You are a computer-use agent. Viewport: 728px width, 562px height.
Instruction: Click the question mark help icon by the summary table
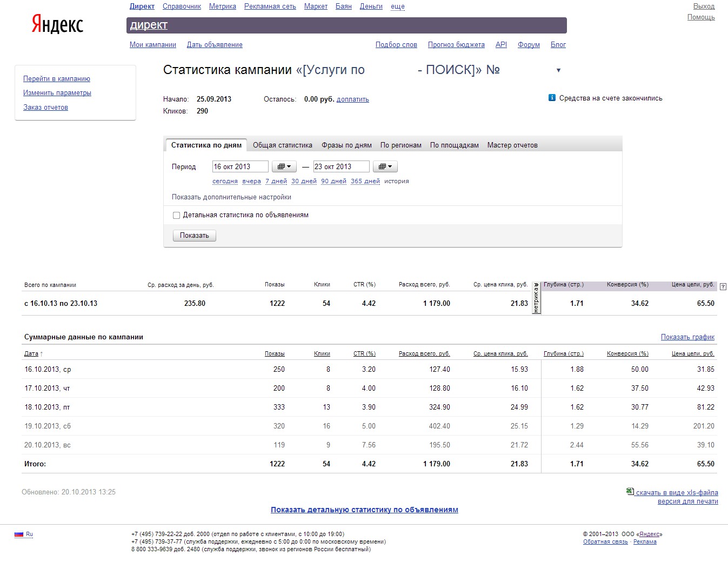pyautogui.click(x=724, y=286)
